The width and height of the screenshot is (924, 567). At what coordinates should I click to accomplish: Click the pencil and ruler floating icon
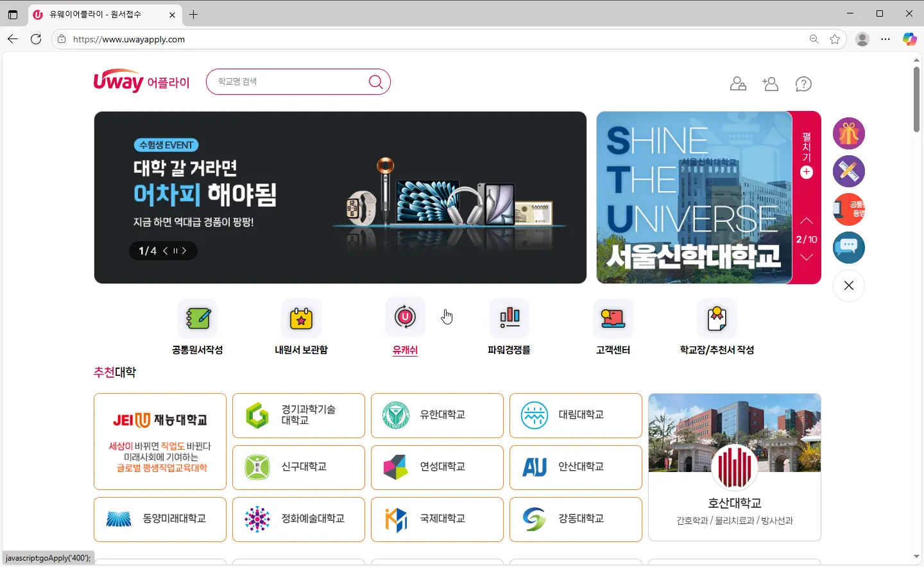click(x=849, y=171)
